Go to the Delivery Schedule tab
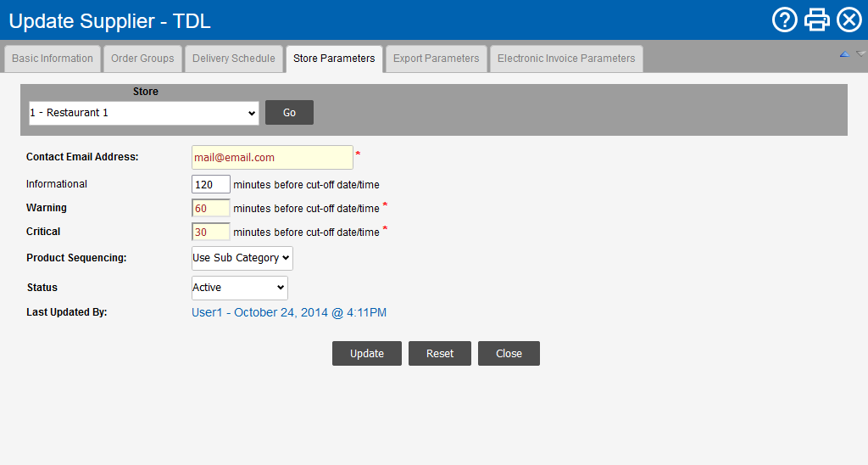Image resolution: width=868 pixels, height=465 pixels. 234,59
